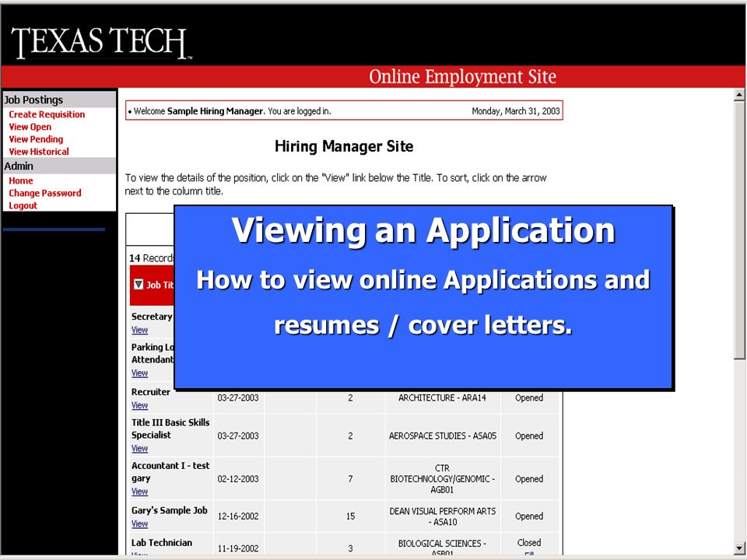Click 'ARCHITECTURE - ARA14' department cell
Screen dimensions: 747x560
click(442, 397)
